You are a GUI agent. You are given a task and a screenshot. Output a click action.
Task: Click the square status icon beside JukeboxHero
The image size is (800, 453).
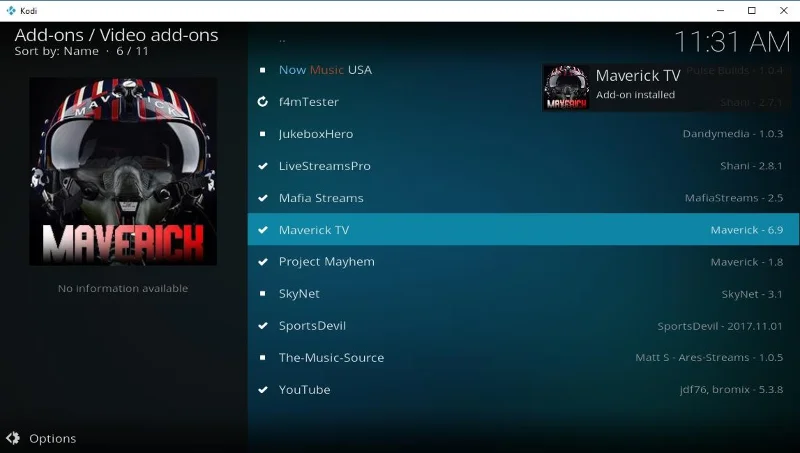click(x=262, y=134)
